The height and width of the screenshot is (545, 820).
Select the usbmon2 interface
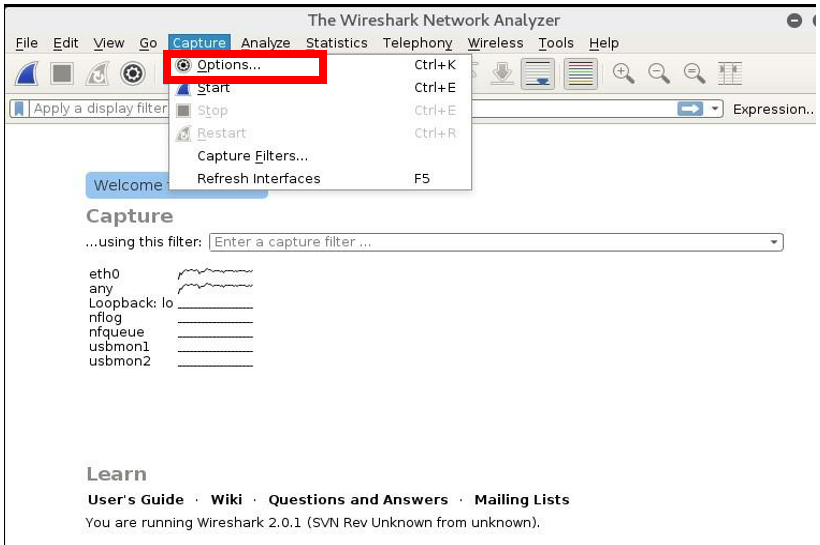pos(119,361)
